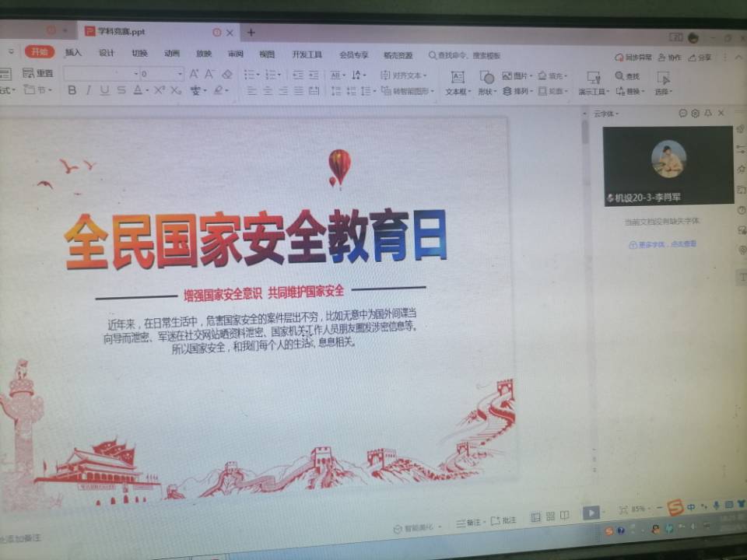Click the increase font size icon
Viewport: 747px width, 560px height.
[195, 74]
